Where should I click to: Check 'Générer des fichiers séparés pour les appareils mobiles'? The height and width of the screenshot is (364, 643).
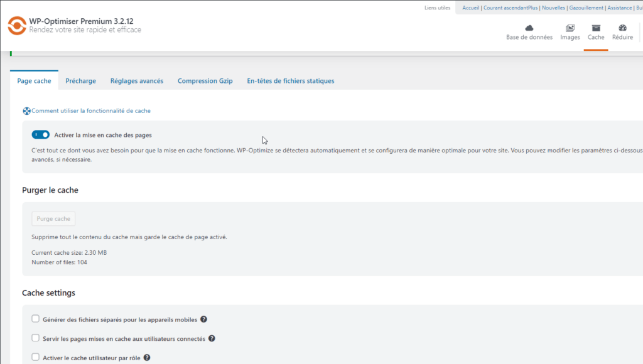click(x=35, y=318)
